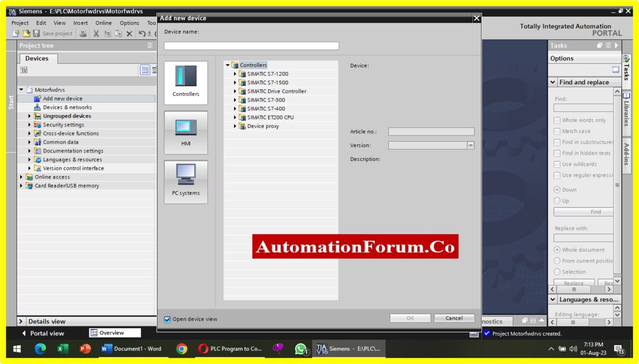This screenshot has height=364, width=639.
Task: Select the PC systems device category
Action: point(186,182)
